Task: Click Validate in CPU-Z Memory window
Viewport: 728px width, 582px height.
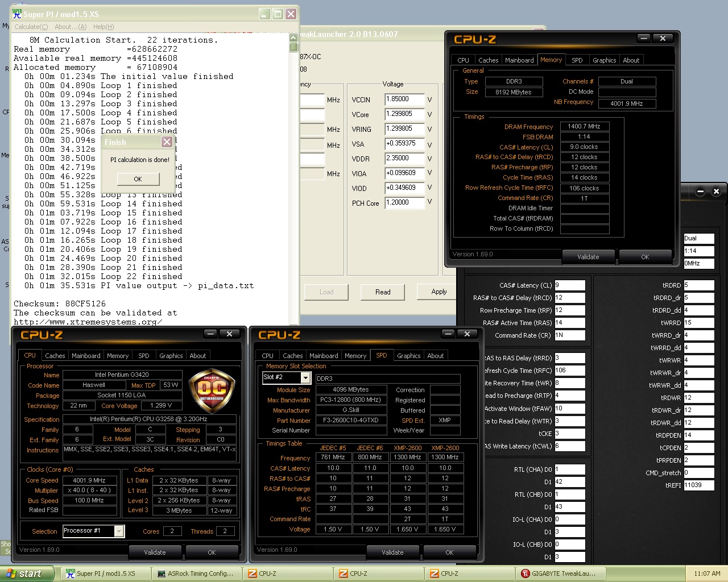Action: pos(588,257)
